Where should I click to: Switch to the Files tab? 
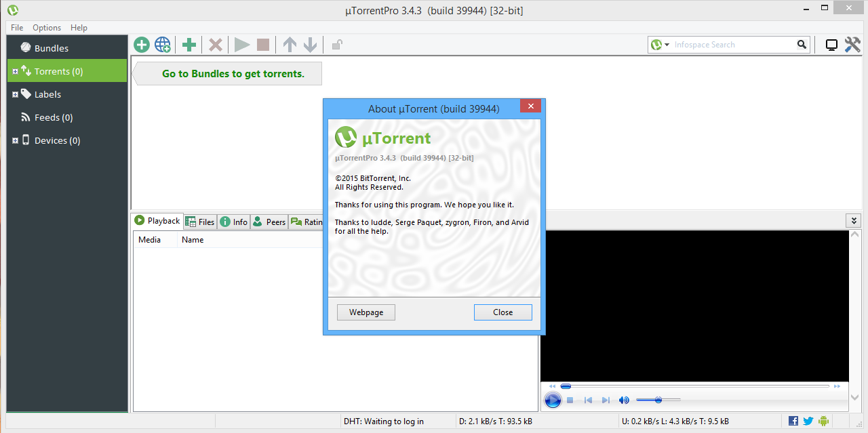(x=200, y=222)
